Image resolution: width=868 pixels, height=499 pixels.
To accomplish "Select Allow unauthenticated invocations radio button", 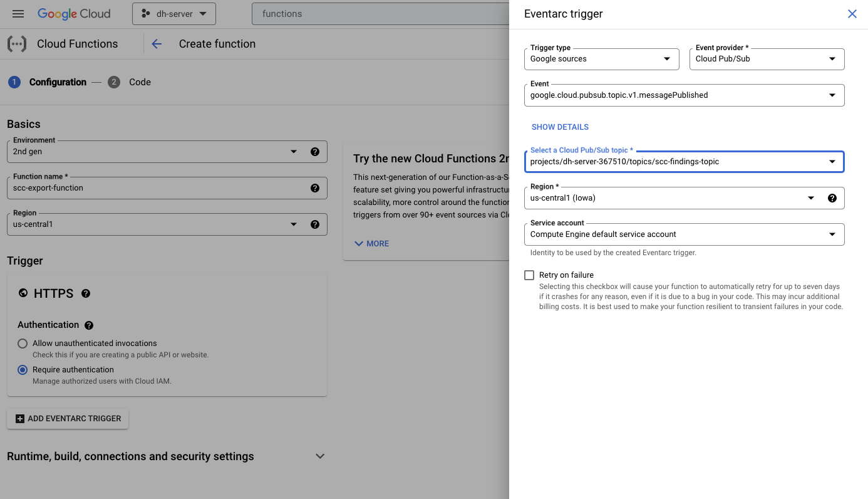I will tap(23, 344).
